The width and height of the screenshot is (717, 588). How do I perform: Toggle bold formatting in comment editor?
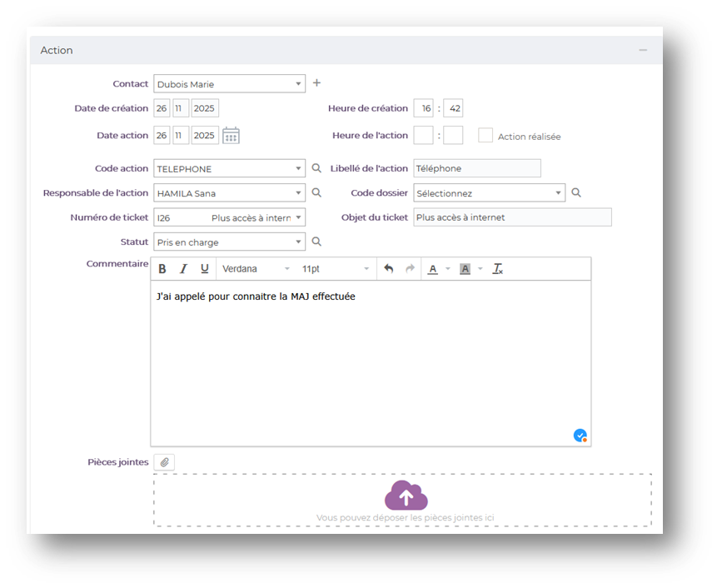(162, 269)
